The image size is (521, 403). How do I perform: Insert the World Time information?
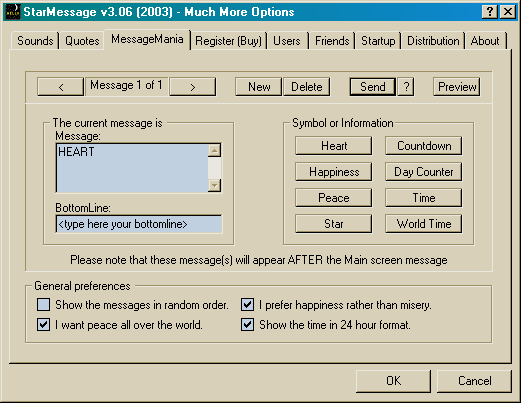click(x=424, y=224)
